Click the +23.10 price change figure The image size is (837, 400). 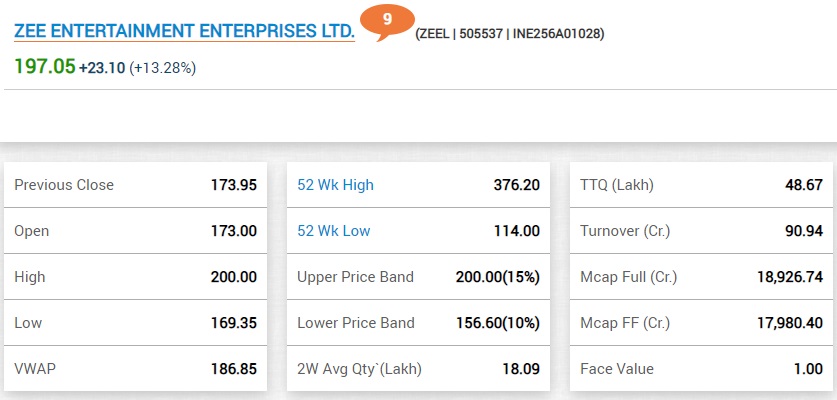pos(102,68)
